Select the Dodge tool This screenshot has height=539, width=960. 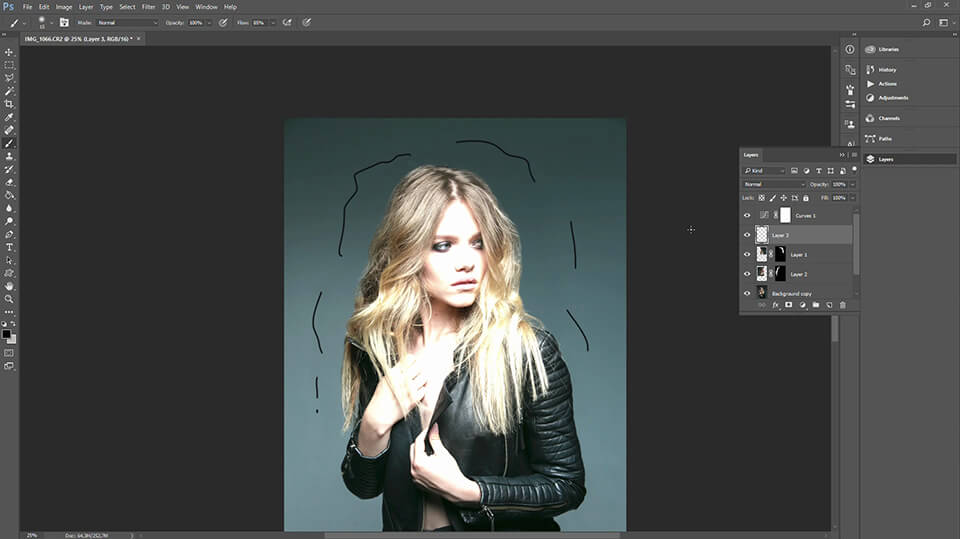coord(9,221)
